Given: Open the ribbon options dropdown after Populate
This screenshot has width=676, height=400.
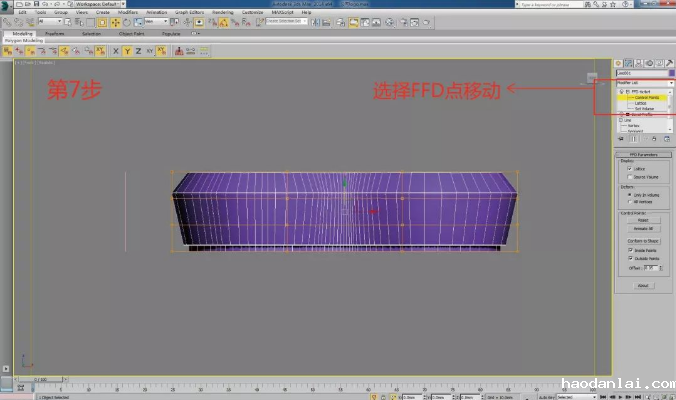Looking at the screenshot, I should pyautogui.click(x=195, y=33).
